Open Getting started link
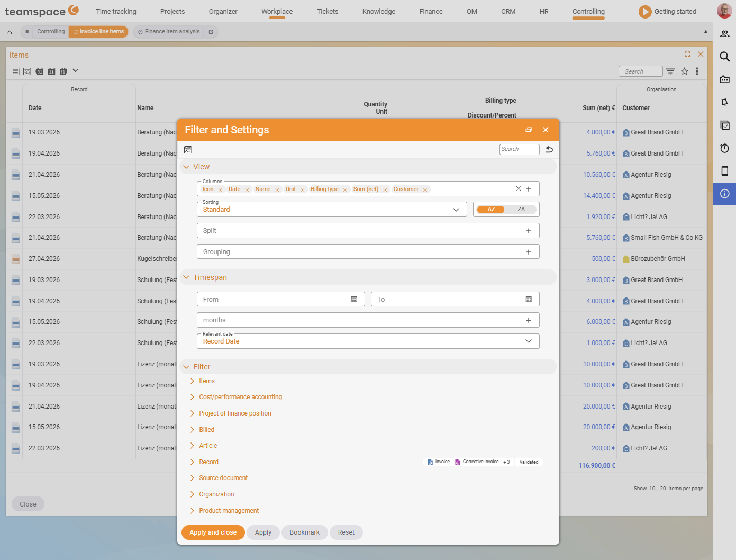 (667, 12)
